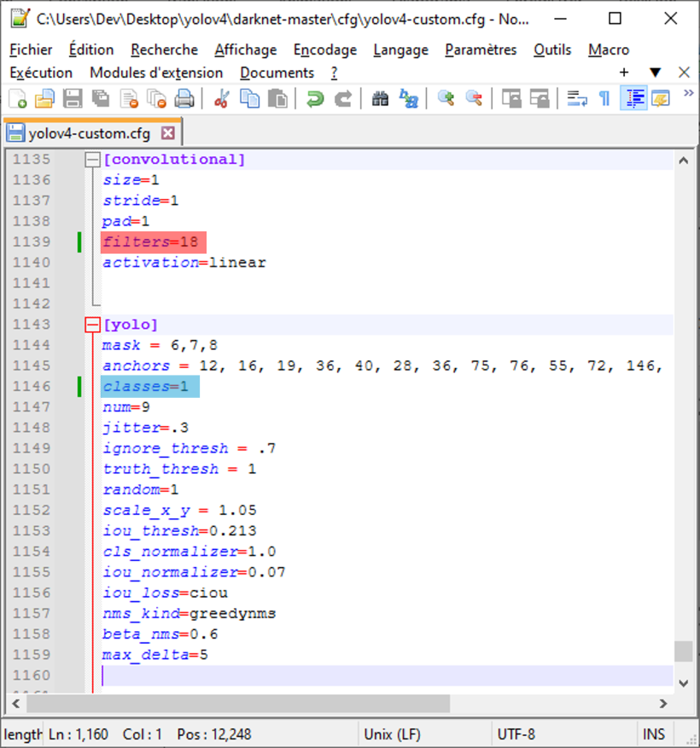This screenshot has width=700, height=748.
Task: Click the highlighted classes=1 line
Action: click(149, 387)
